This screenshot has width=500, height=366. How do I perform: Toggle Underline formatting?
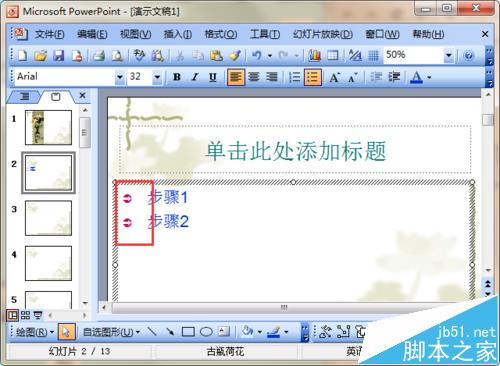point(213,77)
